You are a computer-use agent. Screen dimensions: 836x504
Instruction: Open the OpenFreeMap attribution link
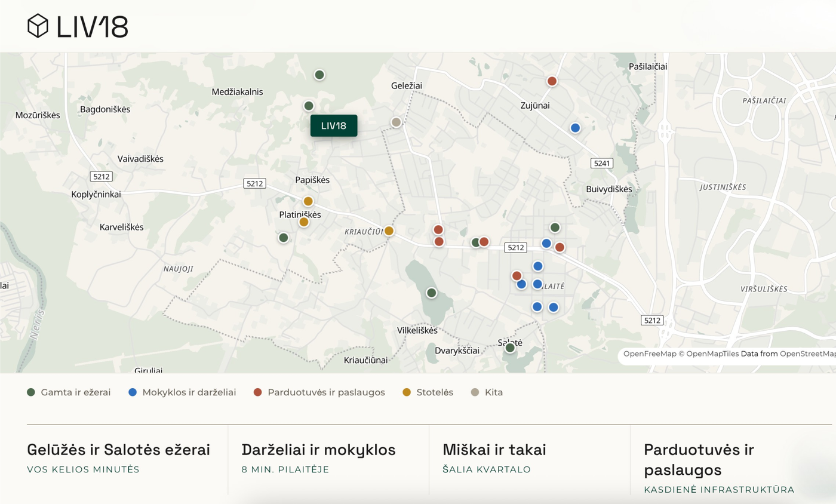650,354
